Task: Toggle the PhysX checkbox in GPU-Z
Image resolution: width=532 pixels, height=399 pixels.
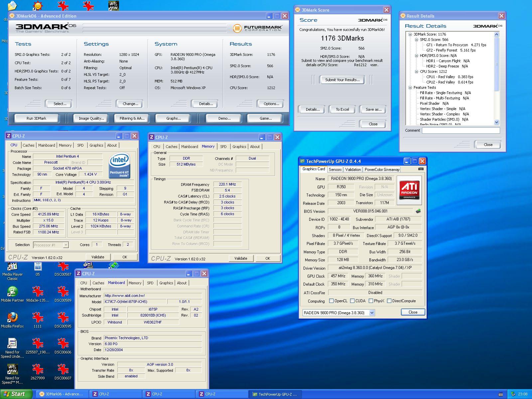Action: click(371, 301)
